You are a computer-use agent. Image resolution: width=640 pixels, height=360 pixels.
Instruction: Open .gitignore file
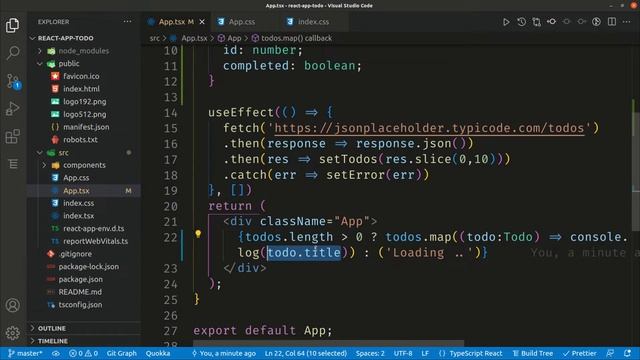[x=84, y=254]
